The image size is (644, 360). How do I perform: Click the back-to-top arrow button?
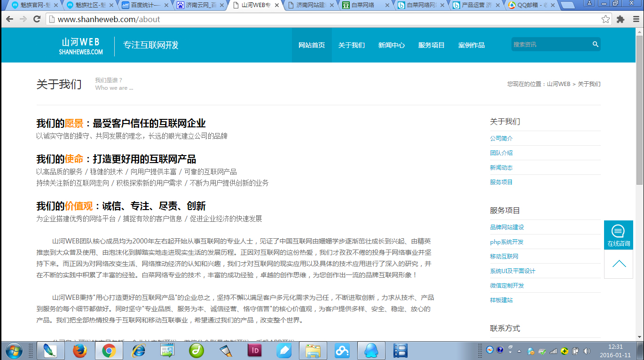(619, 264)
